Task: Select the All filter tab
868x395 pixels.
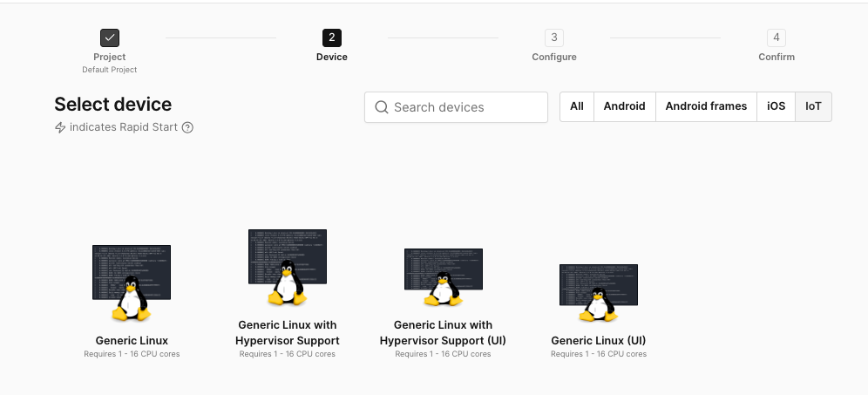Action: tap(577, 106)
